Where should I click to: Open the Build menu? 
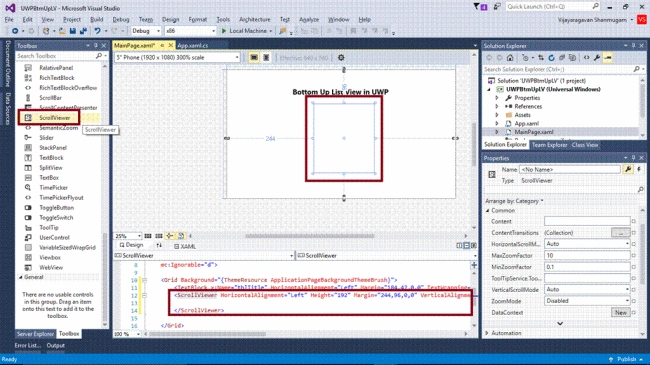[x=97, y=19]
